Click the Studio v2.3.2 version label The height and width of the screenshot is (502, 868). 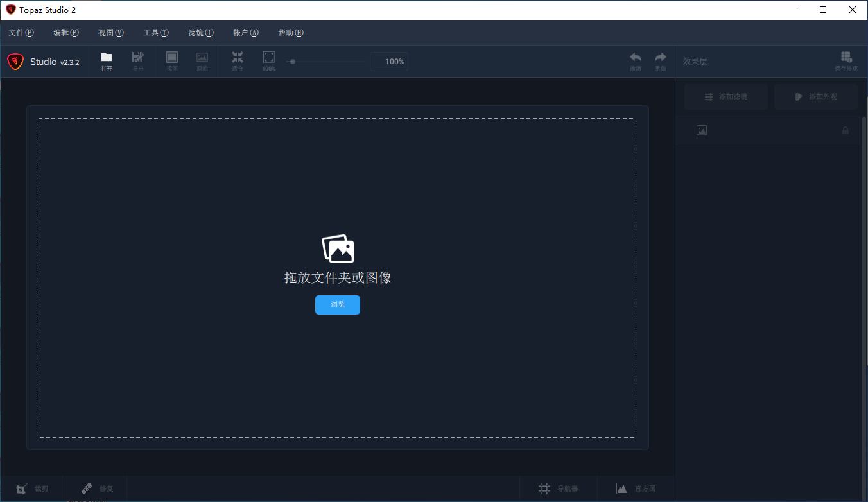(55, 62)
